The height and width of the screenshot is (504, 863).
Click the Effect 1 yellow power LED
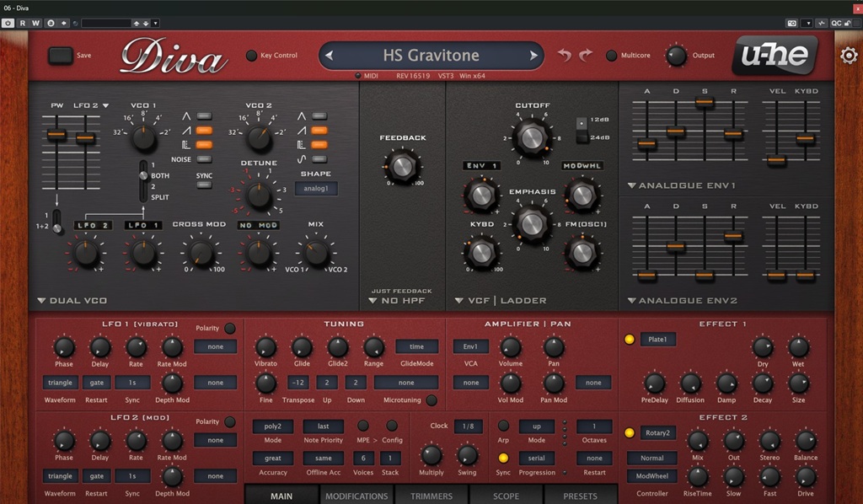pyautogui.click(x=629, y=339)
